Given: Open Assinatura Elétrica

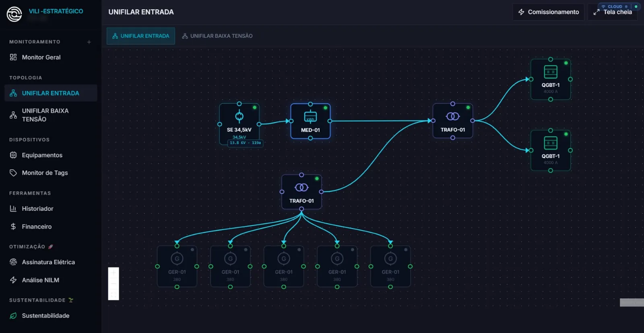Looking at the screenshot, I should 51,262.
